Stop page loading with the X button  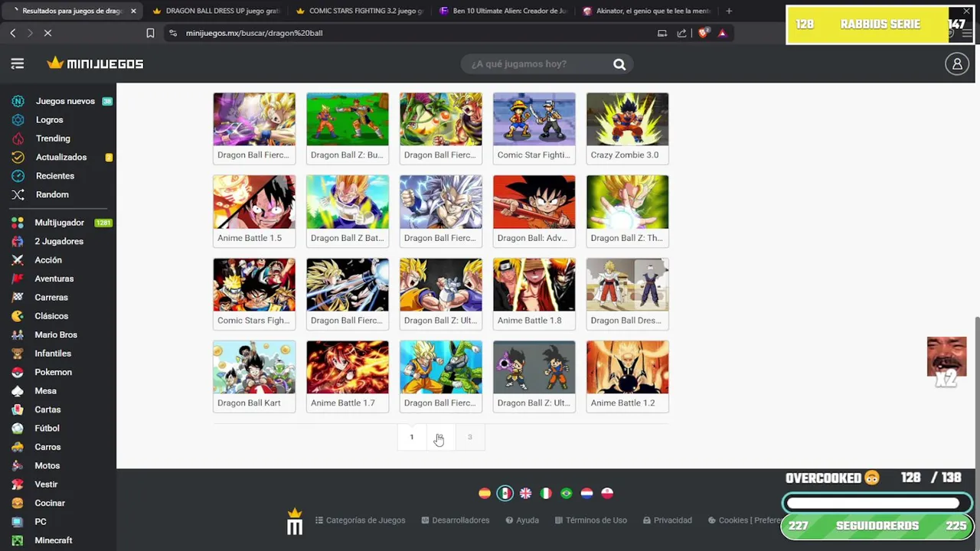point(47,33)
